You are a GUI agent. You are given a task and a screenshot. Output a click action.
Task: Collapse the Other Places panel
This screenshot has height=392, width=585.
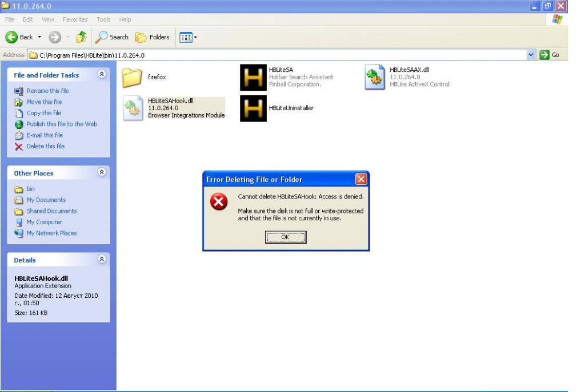[x=102, y=172]
